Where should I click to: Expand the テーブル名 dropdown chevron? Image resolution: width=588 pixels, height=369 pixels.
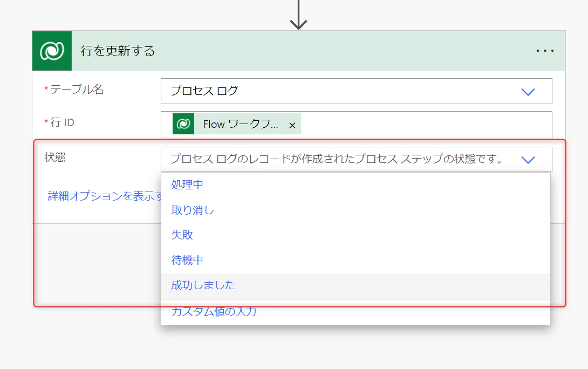click(x=528, y=92)
